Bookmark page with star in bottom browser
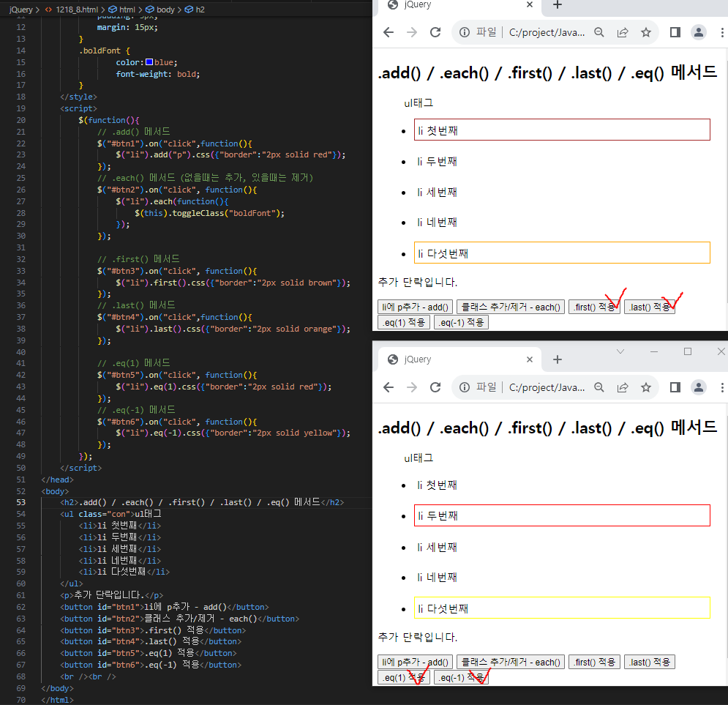The height and width of the screenshot is (705, 728). 646,387
